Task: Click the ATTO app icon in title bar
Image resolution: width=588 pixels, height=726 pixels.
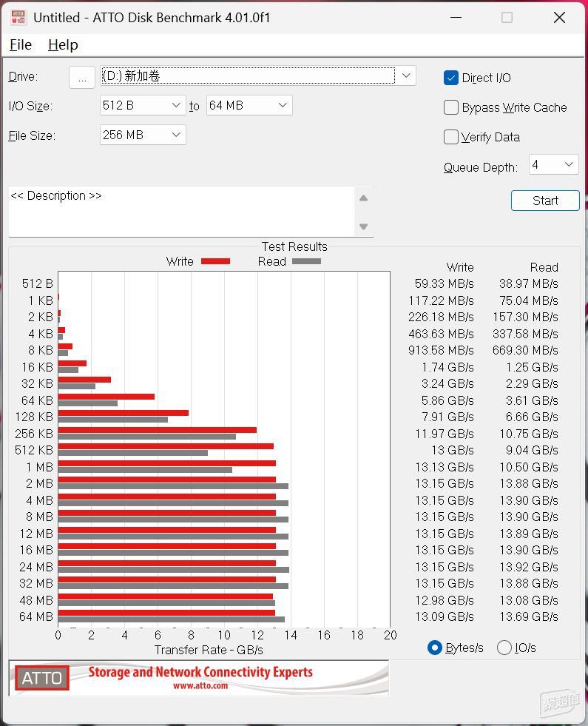Action: point(18,17)
